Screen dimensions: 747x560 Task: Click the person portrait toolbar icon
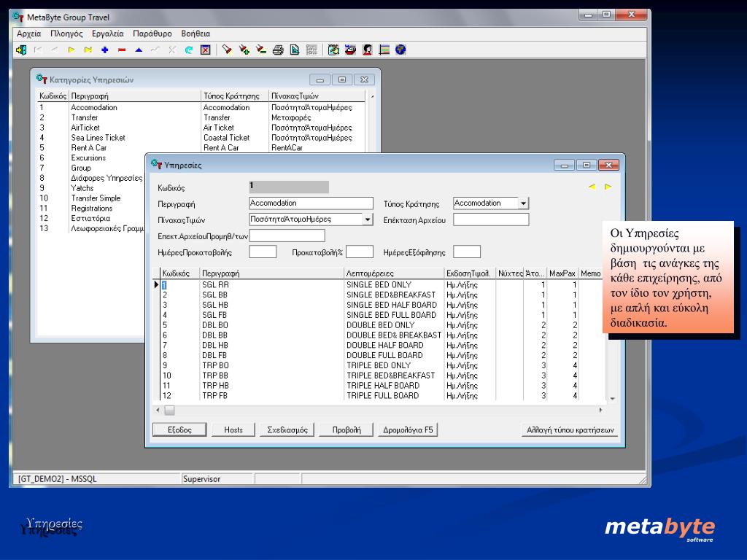point(368,50)
